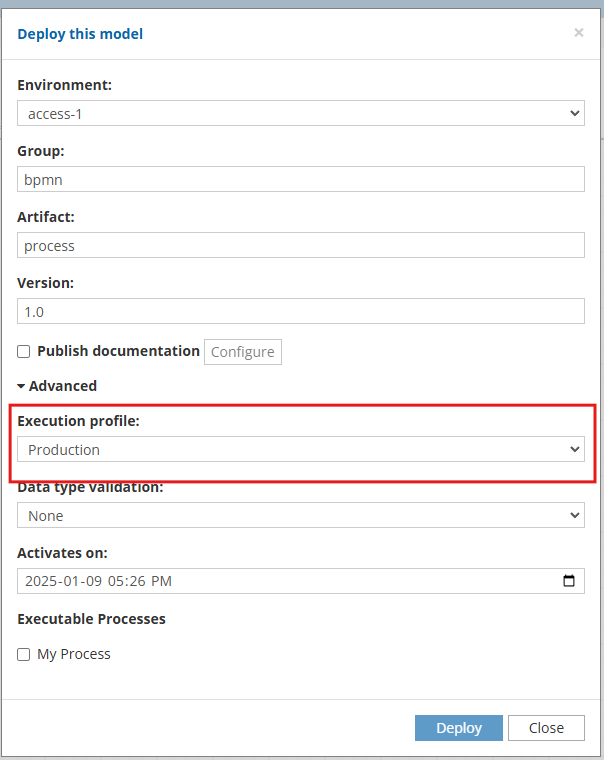Click the Close button
Screen dimensions: 604x760
click(x=546, y=728)
